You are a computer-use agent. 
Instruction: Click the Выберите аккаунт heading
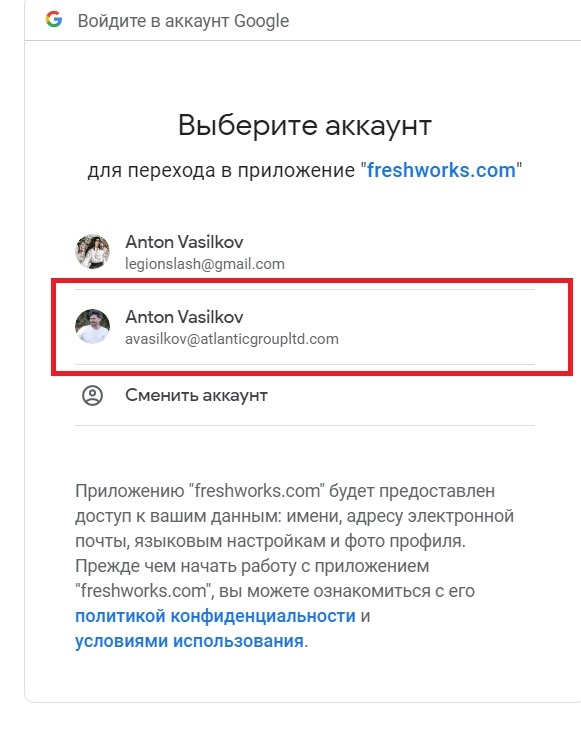point(305,126)
